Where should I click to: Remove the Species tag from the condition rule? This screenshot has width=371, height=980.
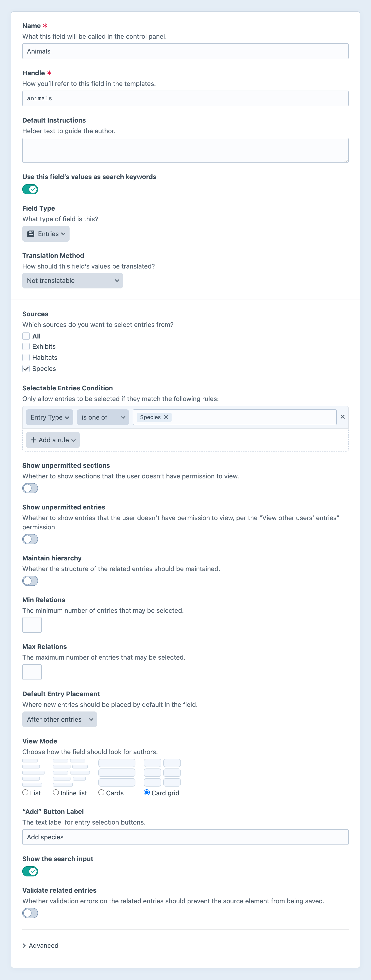pos(166,417)
